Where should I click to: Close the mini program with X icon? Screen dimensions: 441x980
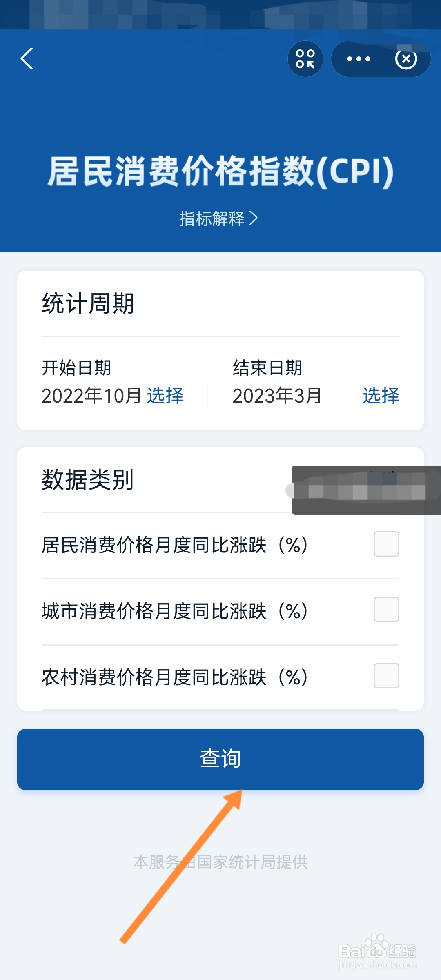coord(406,59)
